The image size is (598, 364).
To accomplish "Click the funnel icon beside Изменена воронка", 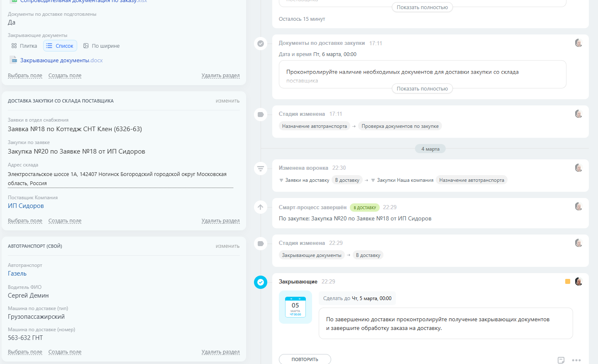I will [x=261, y=169].
